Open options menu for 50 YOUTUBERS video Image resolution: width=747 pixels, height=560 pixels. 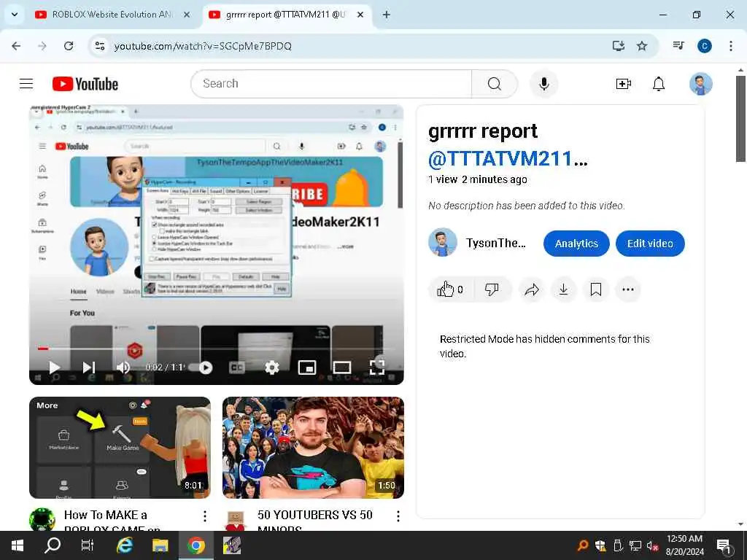398,516
